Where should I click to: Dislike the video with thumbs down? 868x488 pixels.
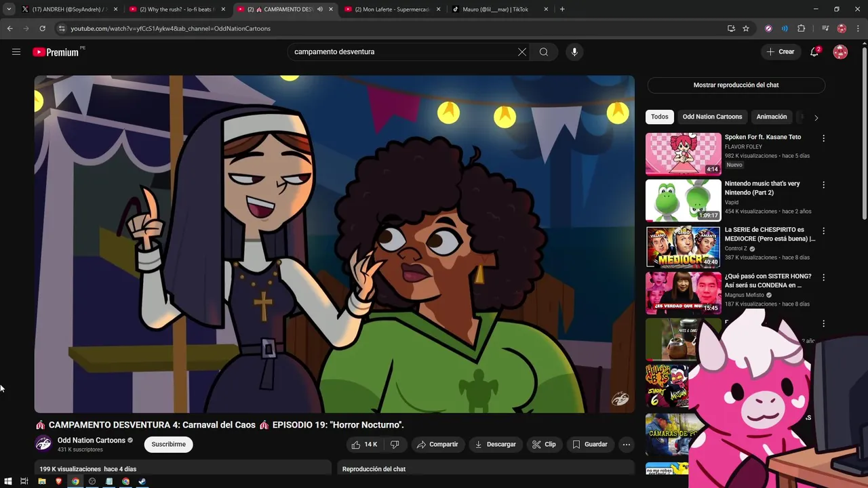click(395, 445)
